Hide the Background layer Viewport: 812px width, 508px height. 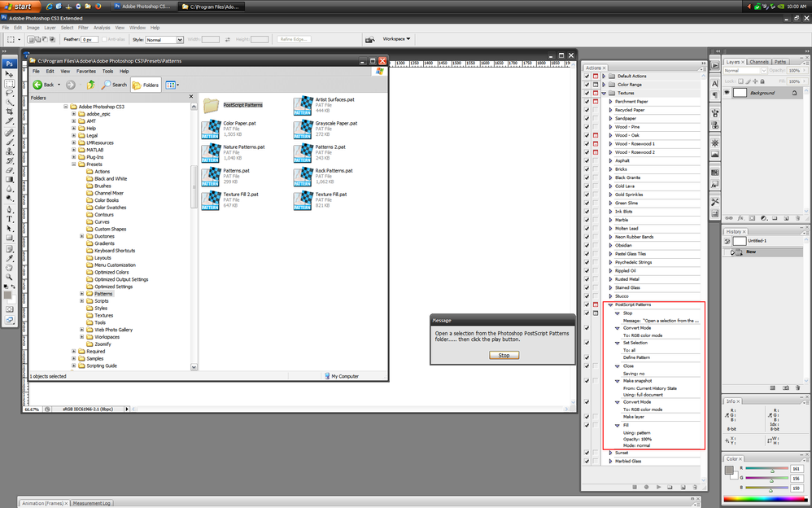point(727,93)
